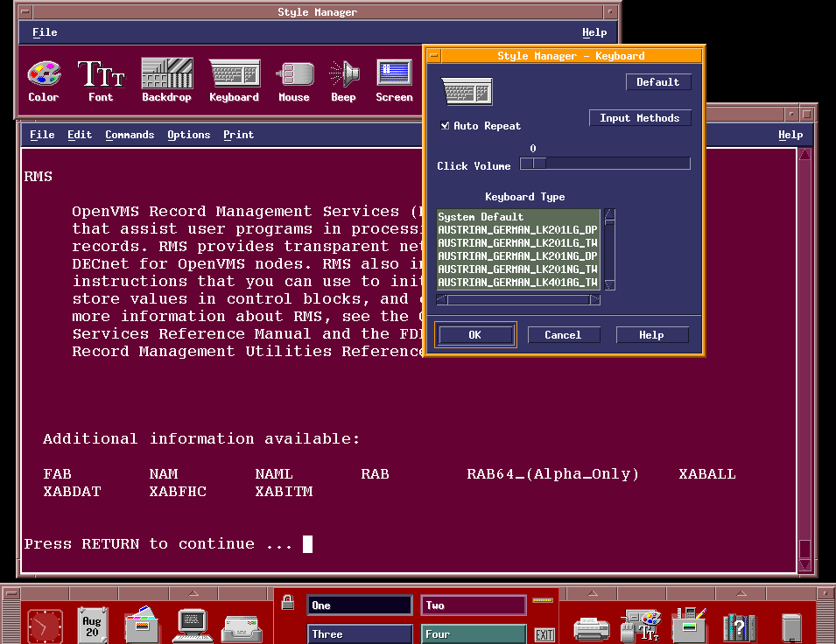Click right arrow of keyboard list horizontal scrollbar
Image resolution: width=836 pixels, height=644 pixels.
pyautogui.click(x=595, y=299)
